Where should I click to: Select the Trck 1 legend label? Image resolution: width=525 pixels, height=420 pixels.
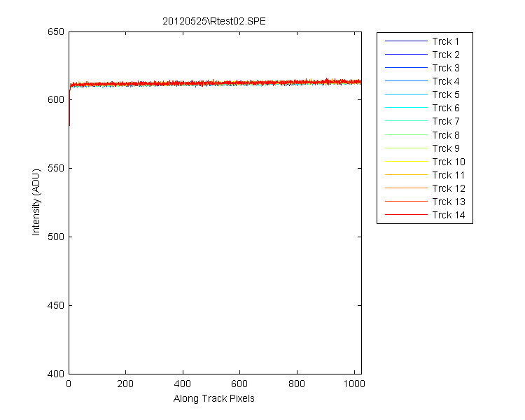coord(445,41)
